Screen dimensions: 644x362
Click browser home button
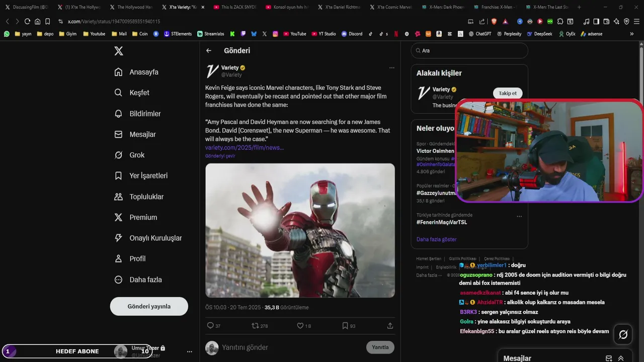(x=37, y=22)
